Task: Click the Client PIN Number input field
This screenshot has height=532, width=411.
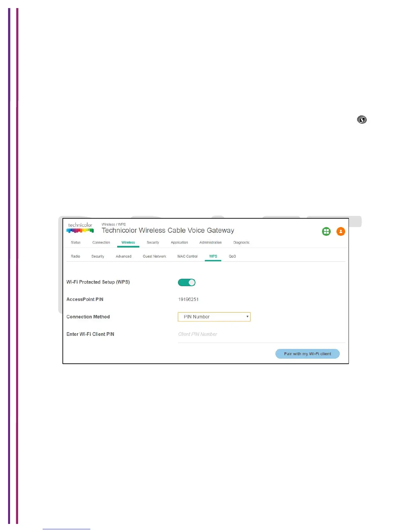Action: pyautogui.click(x=262, y=334)
